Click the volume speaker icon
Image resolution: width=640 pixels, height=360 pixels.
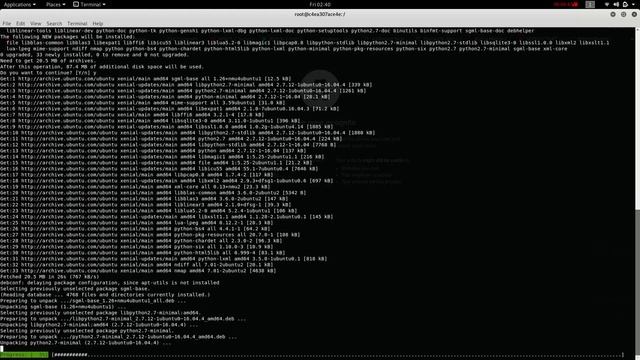pyautogui.click(x=616, y=4)
